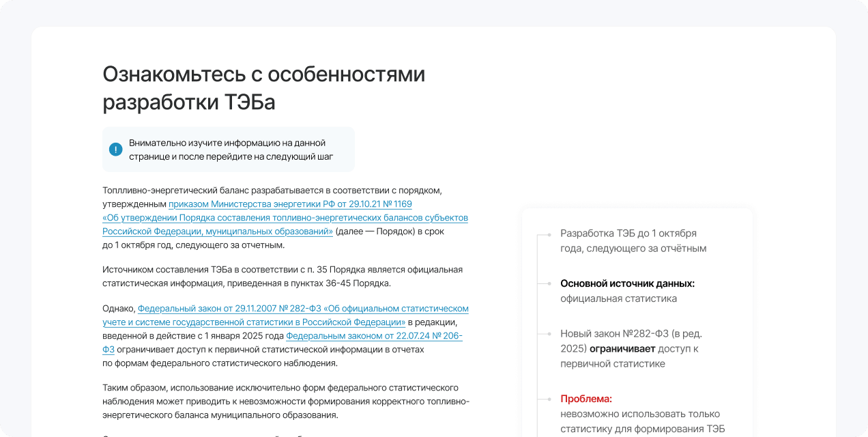Click the bold "Основной источник данных:" text

click(627, 283)
